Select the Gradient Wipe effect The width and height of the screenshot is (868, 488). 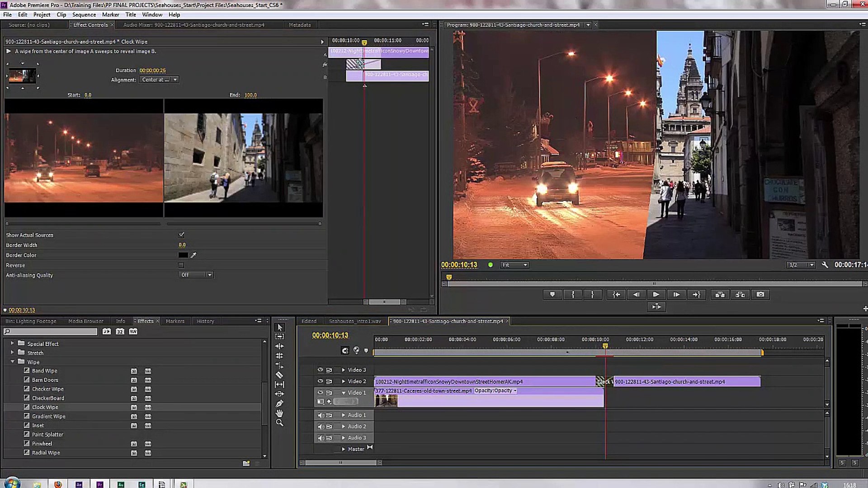pos(49,416)
